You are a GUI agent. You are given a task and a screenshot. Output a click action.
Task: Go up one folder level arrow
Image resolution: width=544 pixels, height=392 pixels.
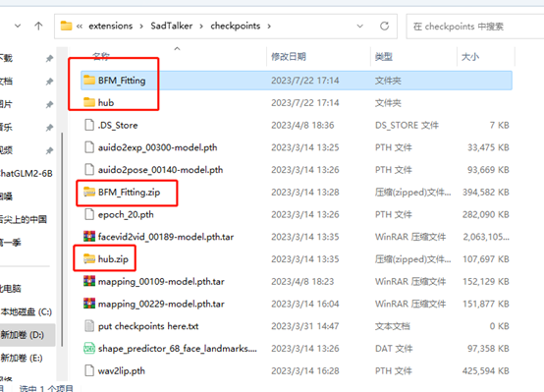pos(38,26)
